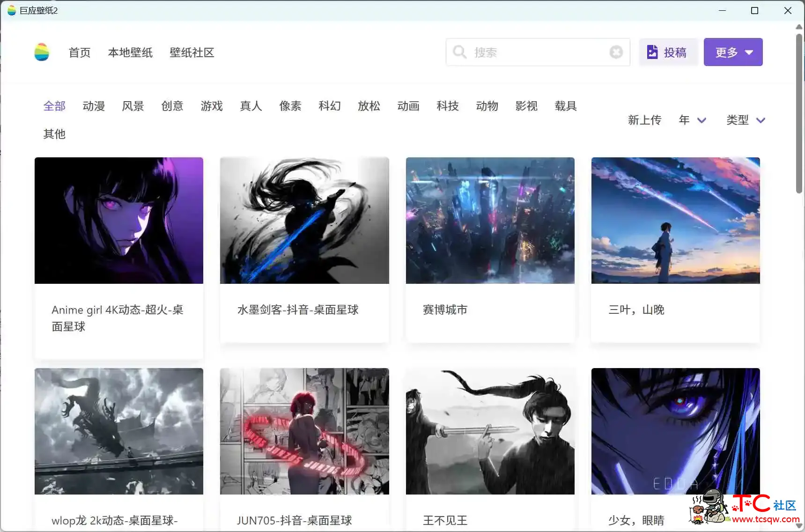Screen dimensions: 805x532
Task: Switch to 本地壁纸 section
Action: point(130,52)
